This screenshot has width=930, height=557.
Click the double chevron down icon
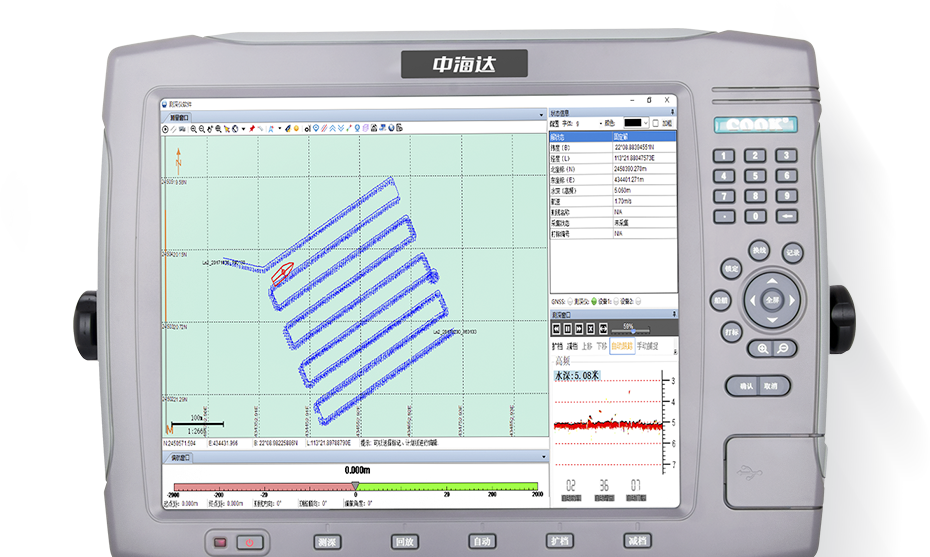click(340, 129)
